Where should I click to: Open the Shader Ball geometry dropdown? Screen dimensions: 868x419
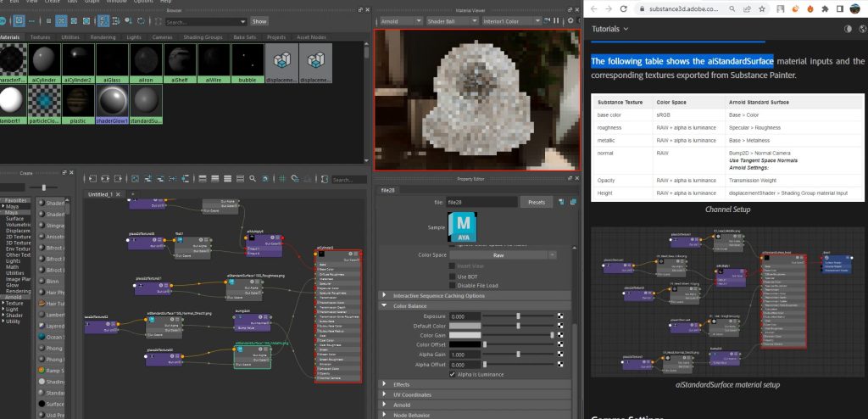point(451,21)
